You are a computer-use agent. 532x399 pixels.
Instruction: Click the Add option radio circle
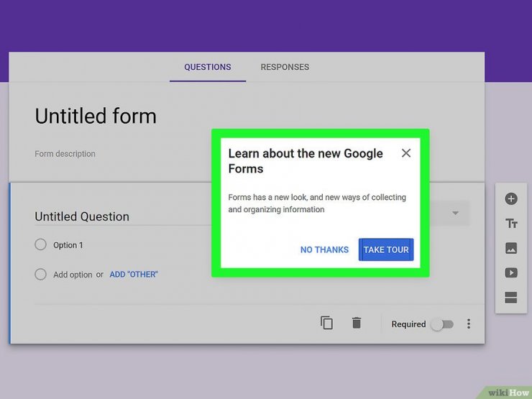(41, 274)
